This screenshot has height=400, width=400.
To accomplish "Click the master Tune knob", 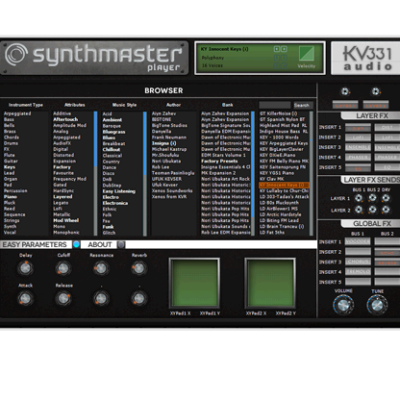I will (x=377, y=305).
